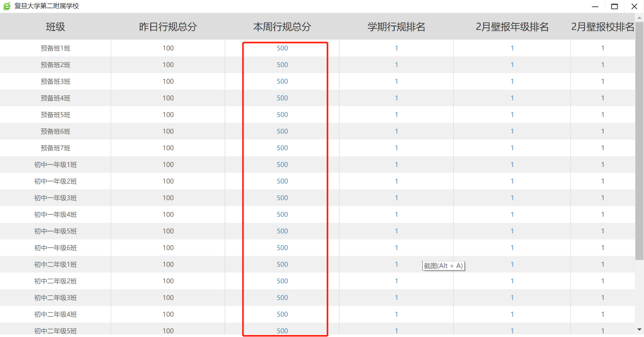644x337 pixels.
Task: Minimize the 复旦大学第二附属学校 window
Action: click(x=595, y=7)
